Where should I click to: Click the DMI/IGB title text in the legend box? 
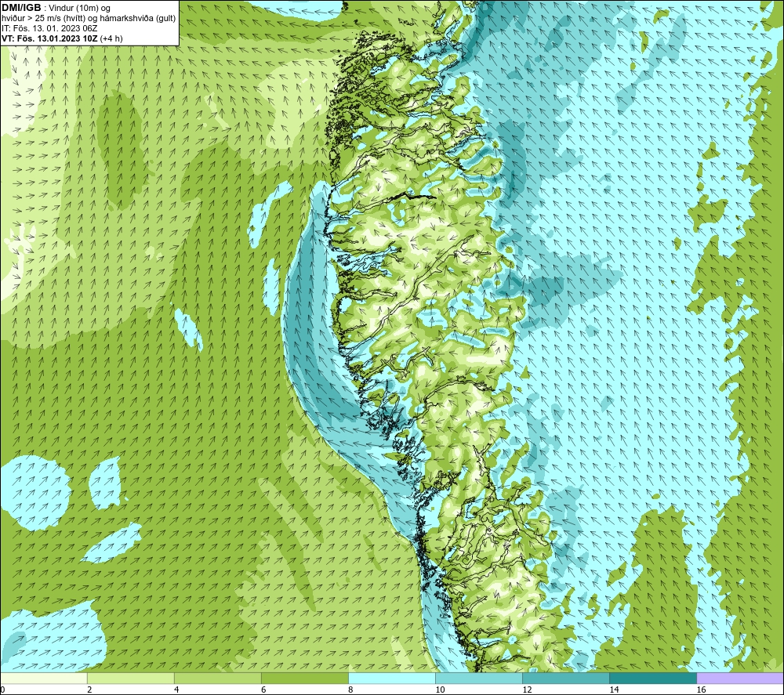click(x=21, y=8)
